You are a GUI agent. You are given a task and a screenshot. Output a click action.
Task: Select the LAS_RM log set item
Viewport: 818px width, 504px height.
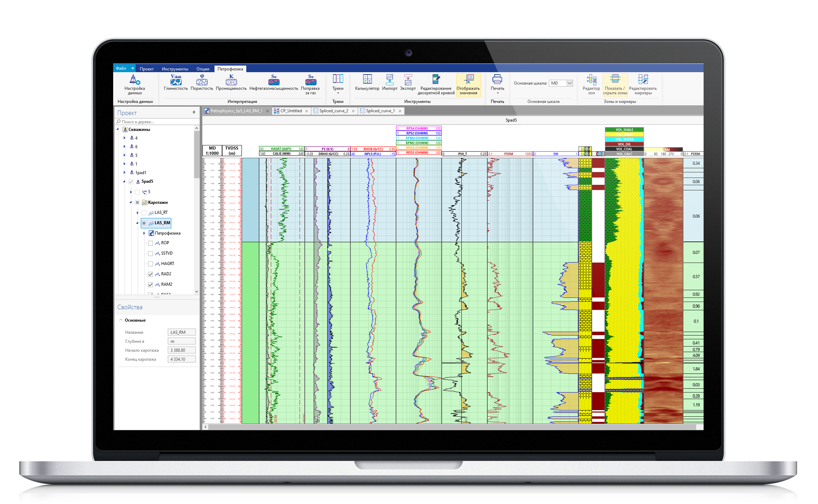coord(156,223)
